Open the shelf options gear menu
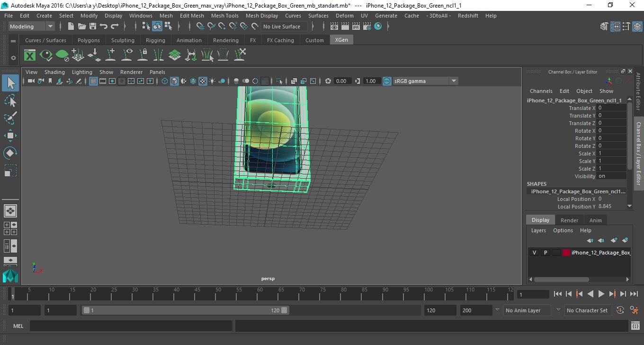Image resolution: width=644 pixels, height=345 pixels. (13, 58)
